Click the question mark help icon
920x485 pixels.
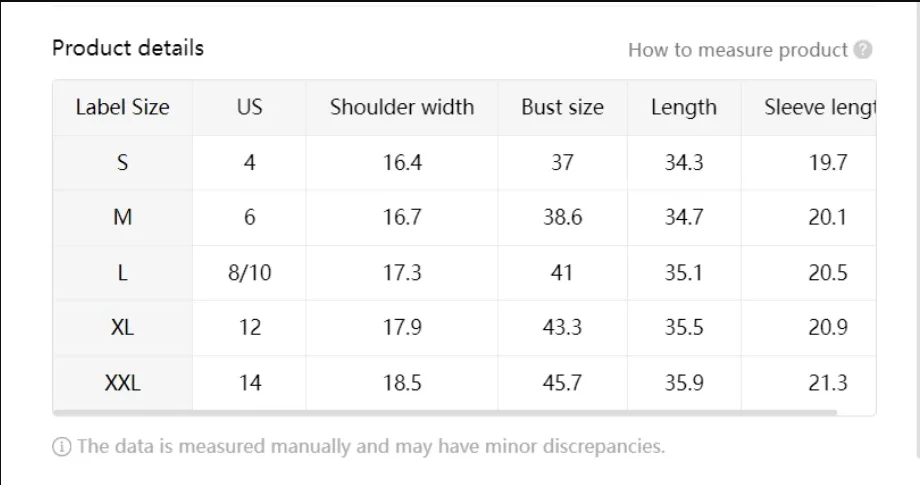pyautogui.click(x=862, y=50)
